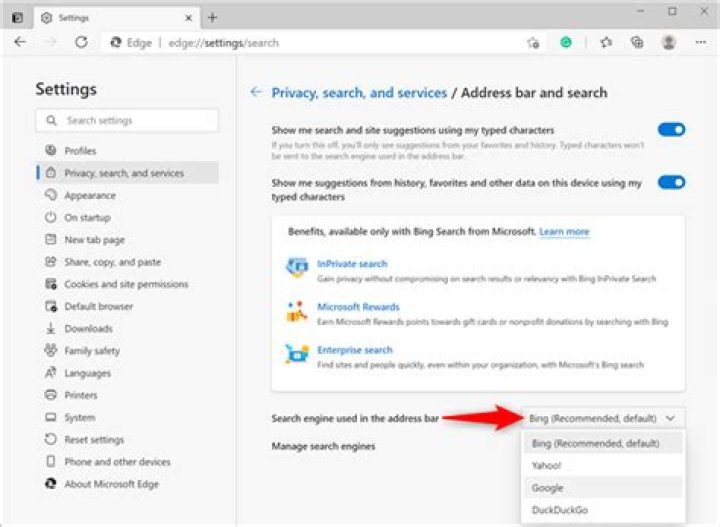
Task: Toggle search and site suggestions switch
Action: click(x=671, y=129)
